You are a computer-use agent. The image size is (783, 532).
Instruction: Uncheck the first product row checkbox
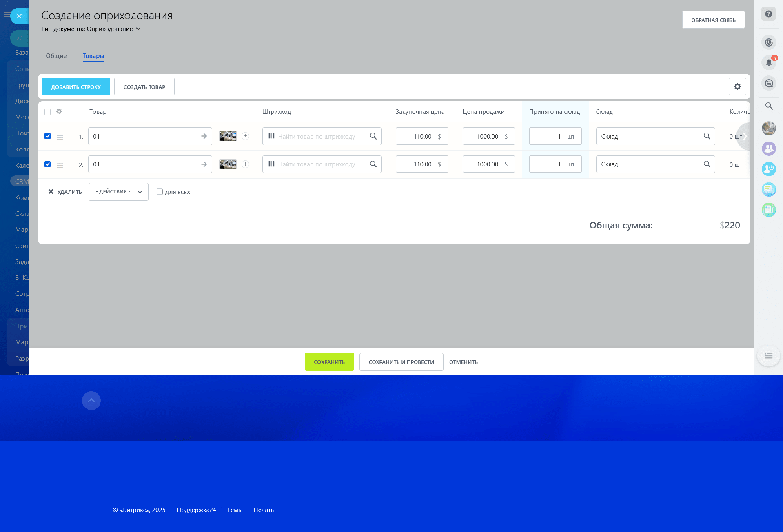click(x=48, y=136)
